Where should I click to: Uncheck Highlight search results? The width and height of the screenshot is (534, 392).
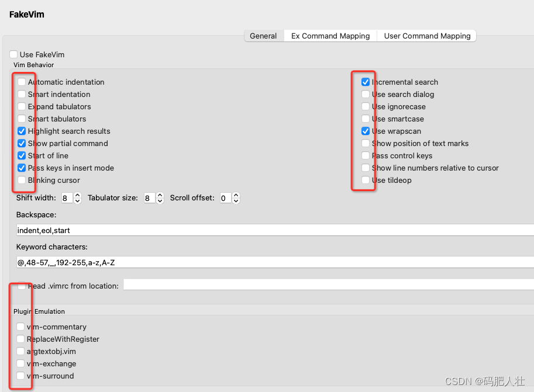click(x=22, y=131)
